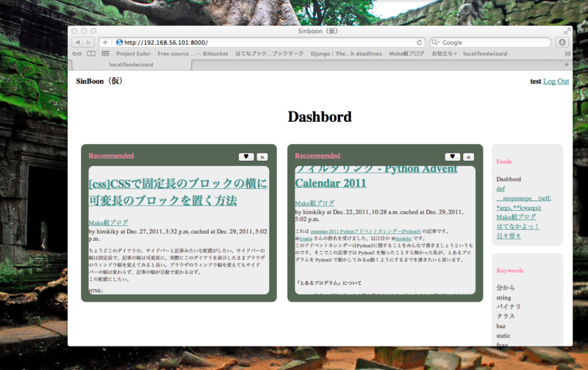Click the Keywords sidebar heading

click(x=510, y=270)
